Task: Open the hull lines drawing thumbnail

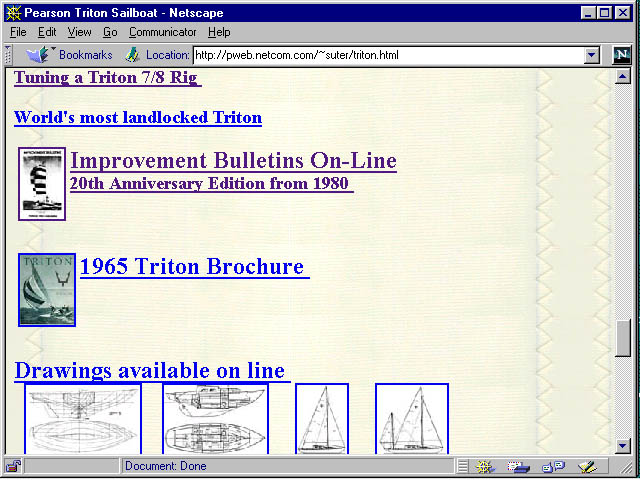Action: (x=83, y=418)
